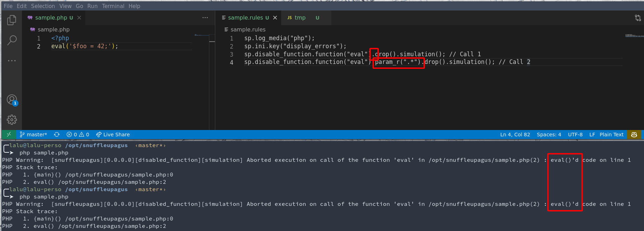Show additional views ellipsis in activity bar

tap(12, 60)
